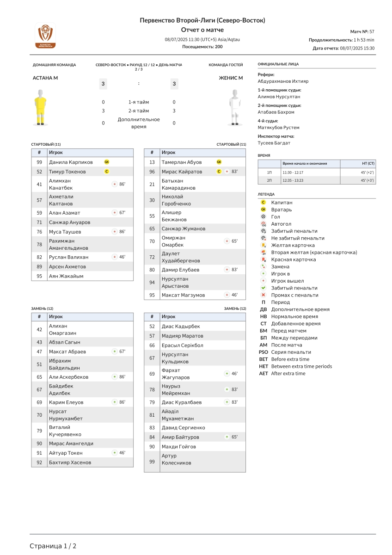Image resolution: width=392 pixels, height=555 pixels.
Task: Click substitution-out icon beside Алан Азамат
Action: click(x=115, y=213)
